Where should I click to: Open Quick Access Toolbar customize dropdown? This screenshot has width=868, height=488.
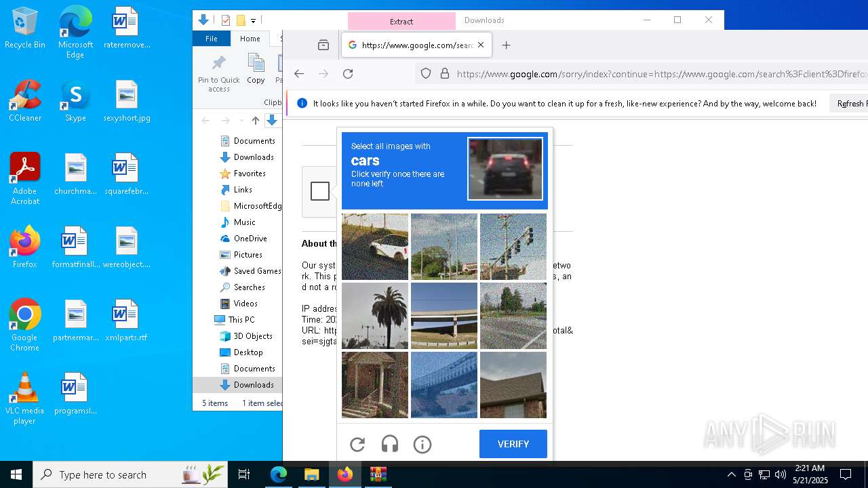tap(253, 21)
